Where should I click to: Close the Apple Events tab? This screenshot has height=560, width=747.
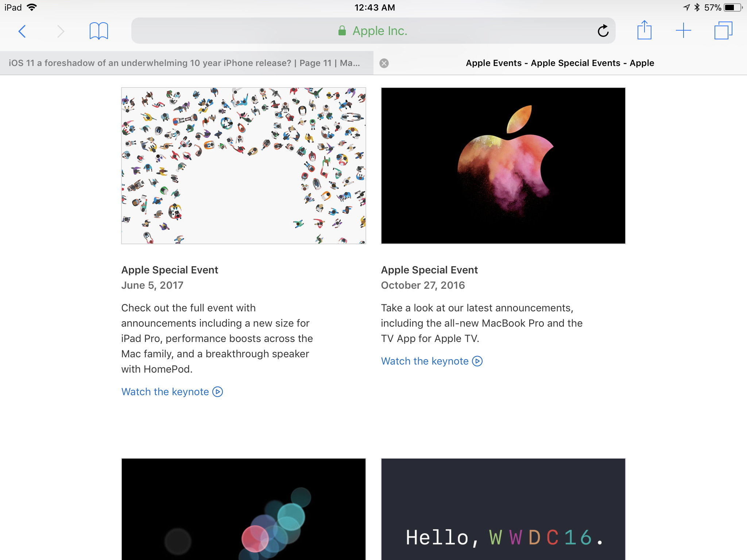point(384,63)
